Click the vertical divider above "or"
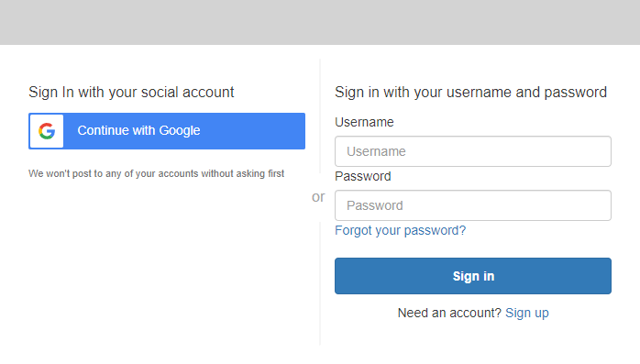Viewport: 640px width, 364px height. click(x=320, y=116)
